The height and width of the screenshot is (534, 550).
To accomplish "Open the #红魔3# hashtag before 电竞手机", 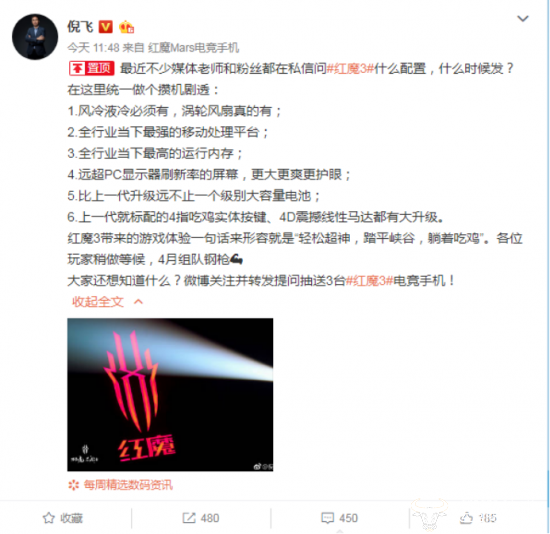I will pos(369,280).
